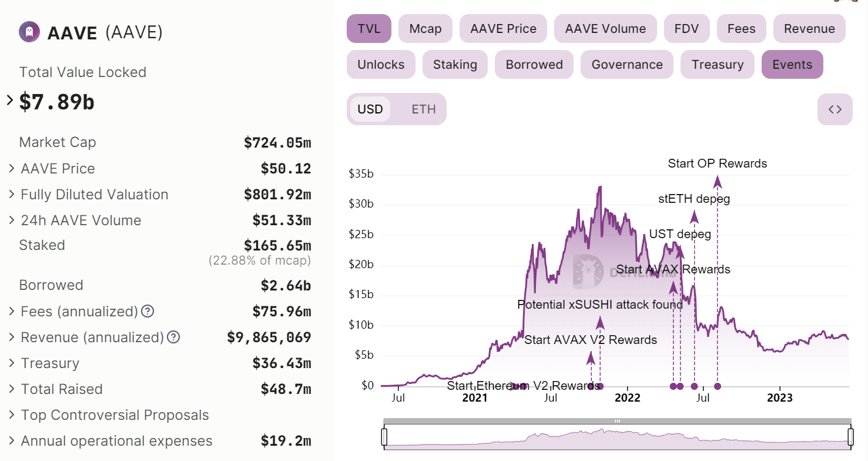
Task: Expand the AAVE Price row
Action: click(11, 169)
